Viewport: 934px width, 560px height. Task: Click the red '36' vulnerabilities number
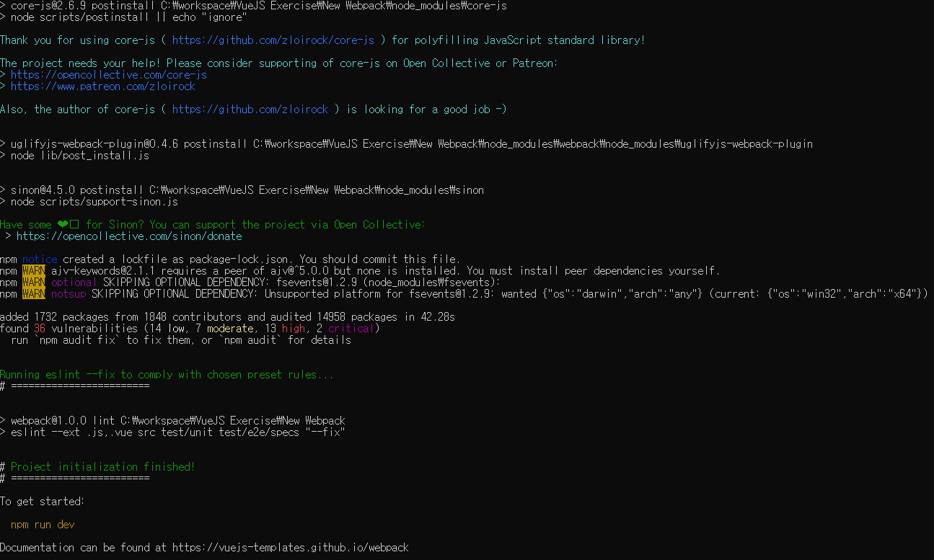(x=40, y=329)
